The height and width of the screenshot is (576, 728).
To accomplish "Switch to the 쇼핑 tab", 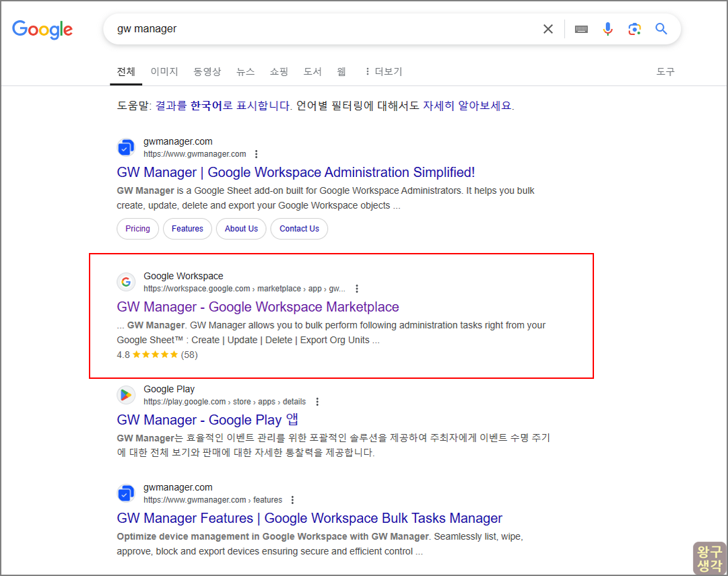I will point(279,71).
